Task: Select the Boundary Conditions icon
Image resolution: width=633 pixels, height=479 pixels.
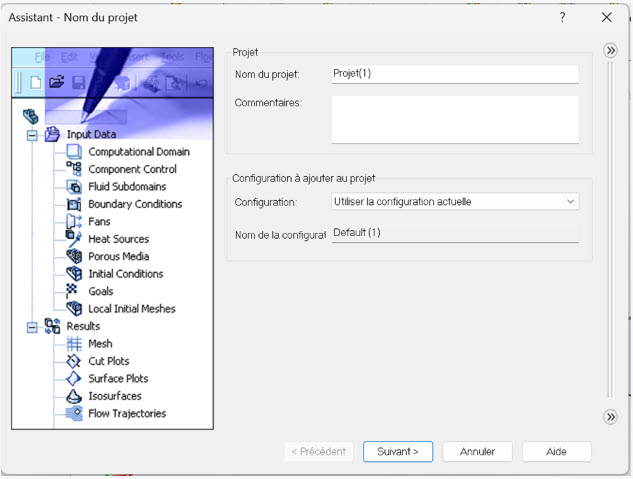Action: coord(73,204)
